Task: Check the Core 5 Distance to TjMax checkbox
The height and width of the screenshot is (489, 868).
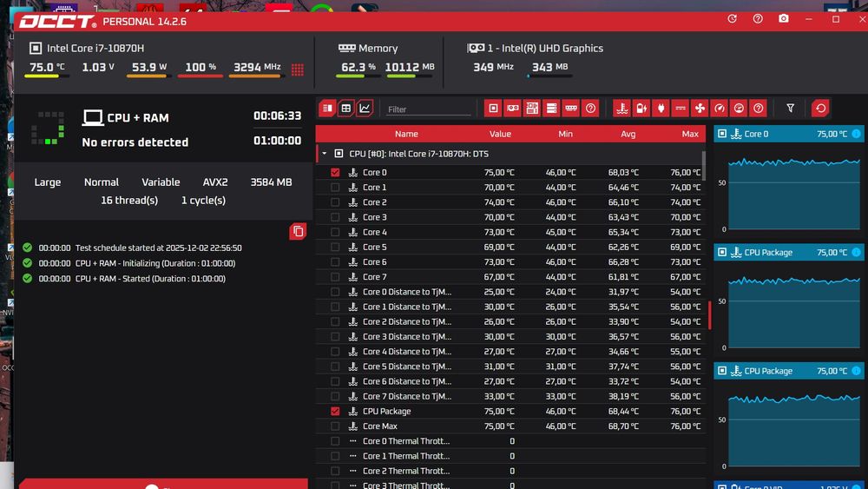Action: (335, 367)
